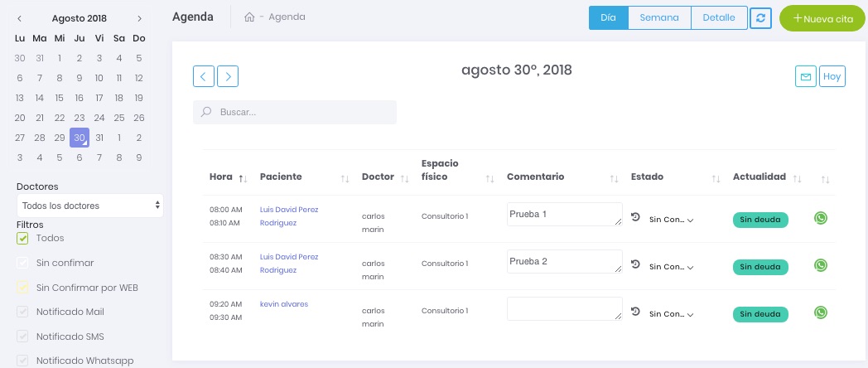Click the Buscar search field
The width and height of the screenshot is (868, 368).
tap(295, 112)
